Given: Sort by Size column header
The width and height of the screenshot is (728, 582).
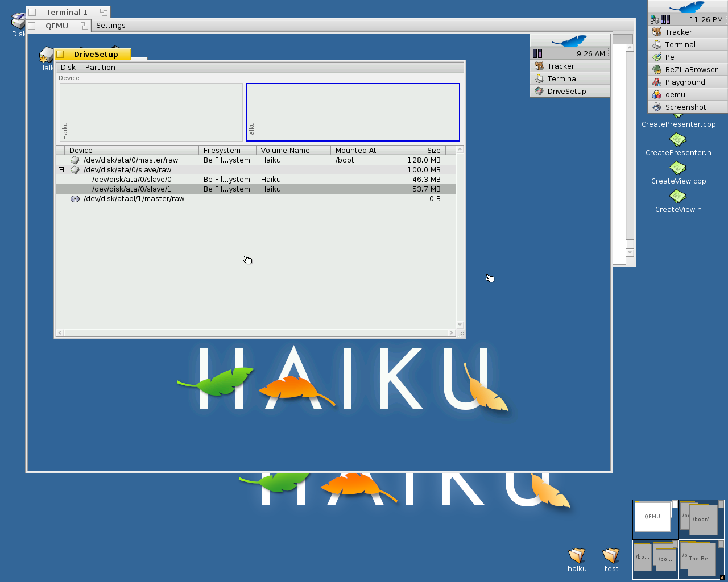Looking at the screenshot, I should 417,151.
